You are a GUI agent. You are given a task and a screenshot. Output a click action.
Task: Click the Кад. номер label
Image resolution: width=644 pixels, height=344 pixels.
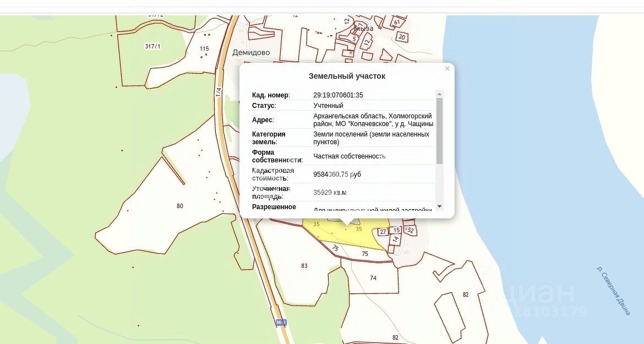point(271,95)
